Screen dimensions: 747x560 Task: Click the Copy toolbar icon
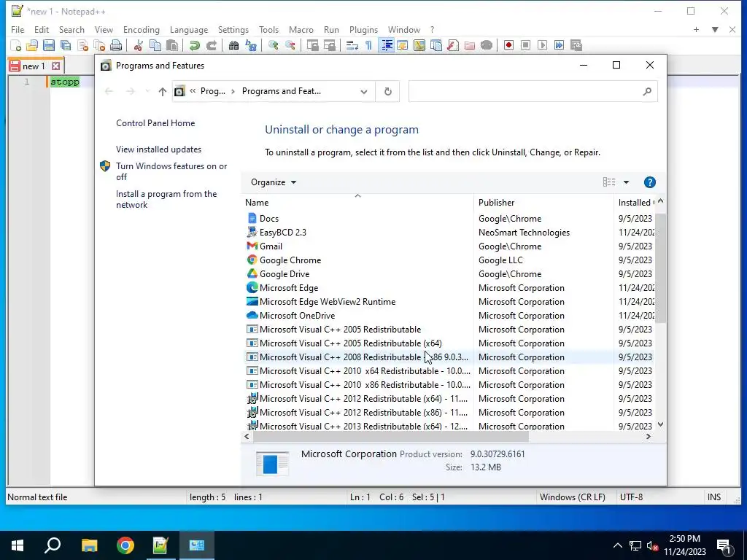[155, 46]
